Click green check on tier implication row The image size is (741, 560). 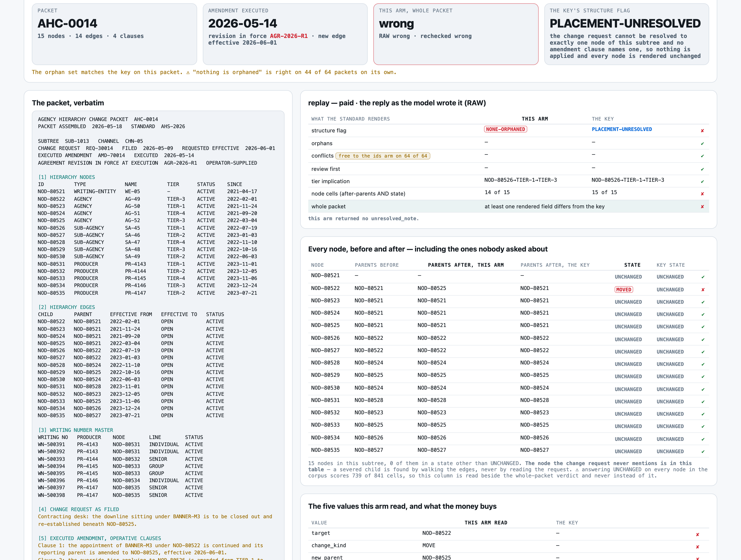(702, 182)
